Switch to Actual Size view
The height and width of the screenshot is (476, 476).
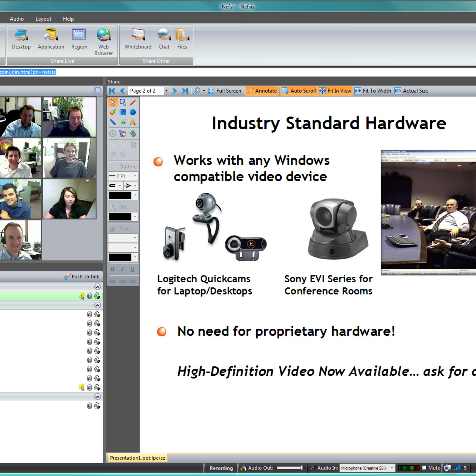[x=411, y=91]
